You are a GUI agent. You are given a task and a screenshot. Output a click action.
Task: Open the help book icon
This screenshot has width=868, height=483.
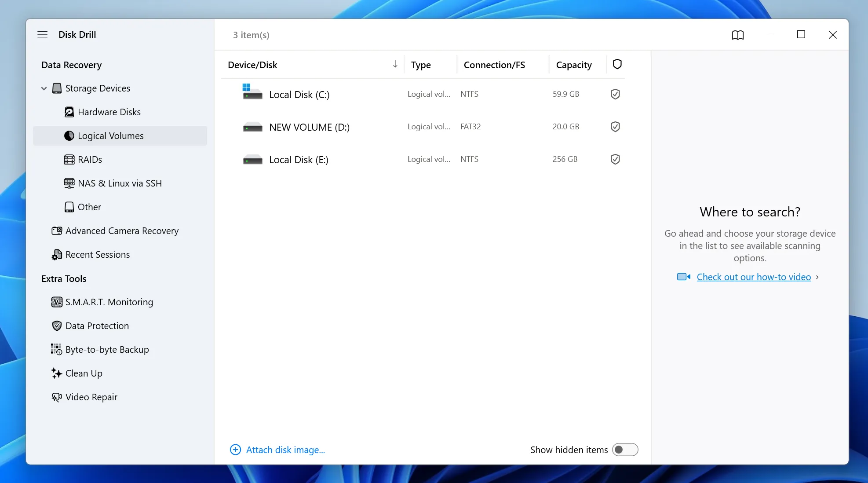tap(738, 35)
